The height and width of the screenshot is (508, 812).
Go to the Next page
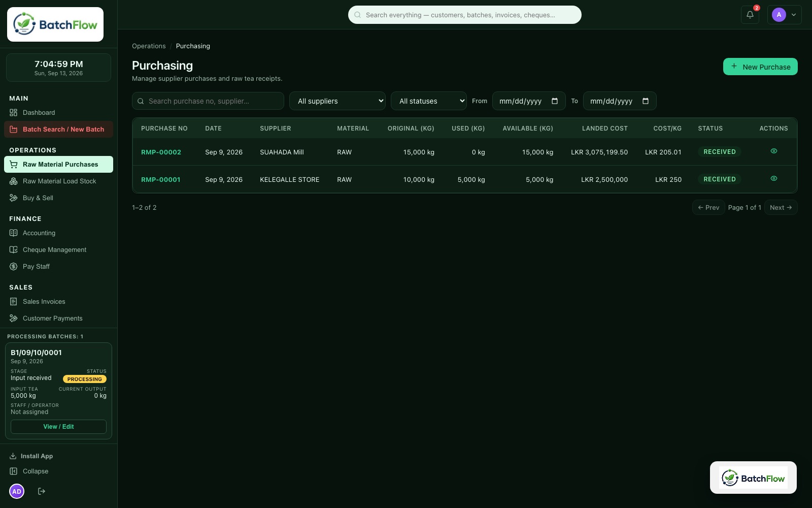click(781, 207)
